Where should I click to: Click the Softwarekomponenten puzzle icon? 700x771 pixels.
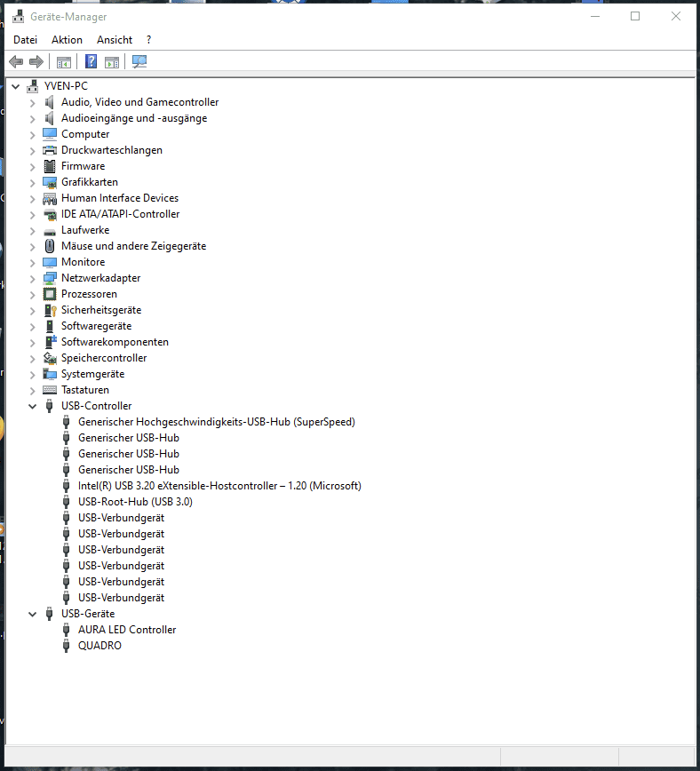click(50, 342)
